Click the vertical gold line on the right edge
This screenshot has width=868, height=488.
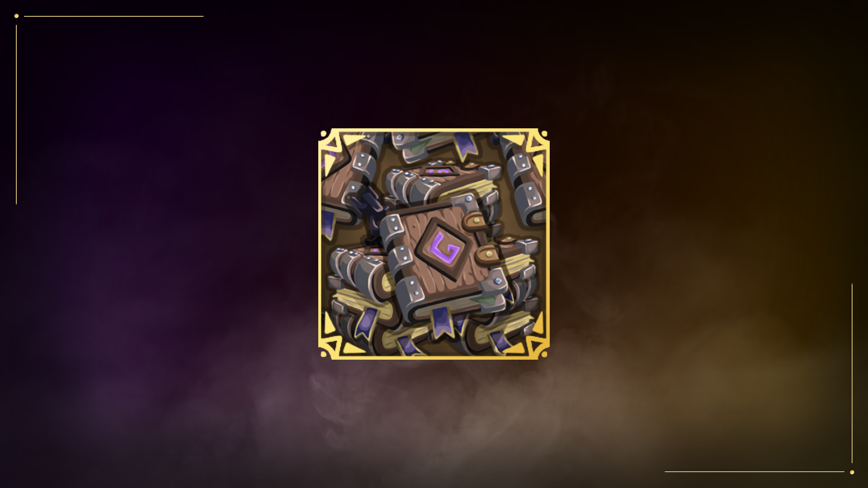(x=852, y=373)
